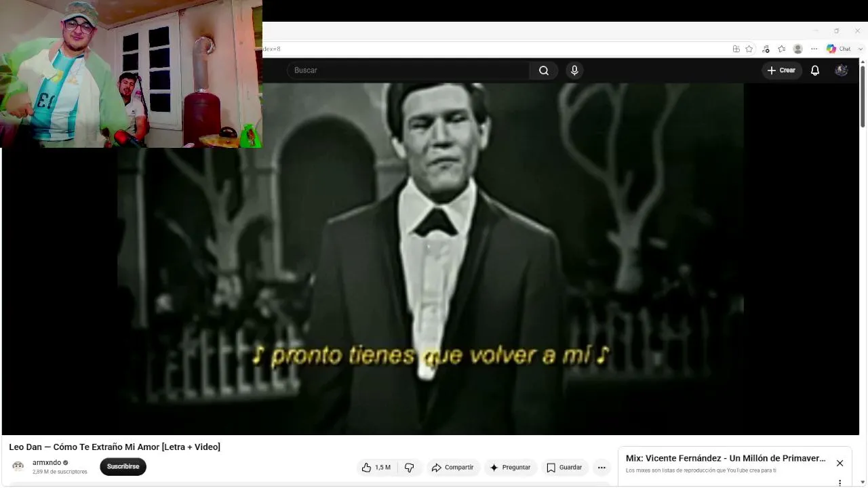
Task: Open the browser media control icon
Action: [766, 49]
